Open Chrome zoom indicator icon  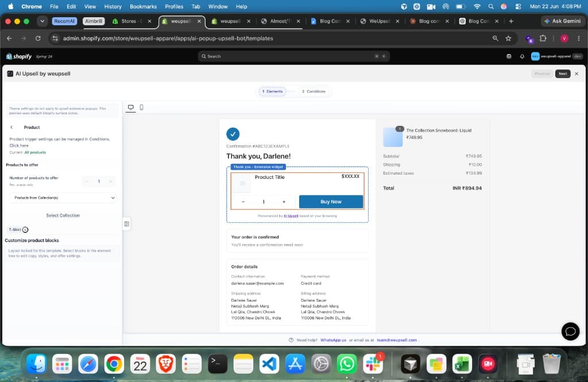pyautogui.click(x=496, y=38)
